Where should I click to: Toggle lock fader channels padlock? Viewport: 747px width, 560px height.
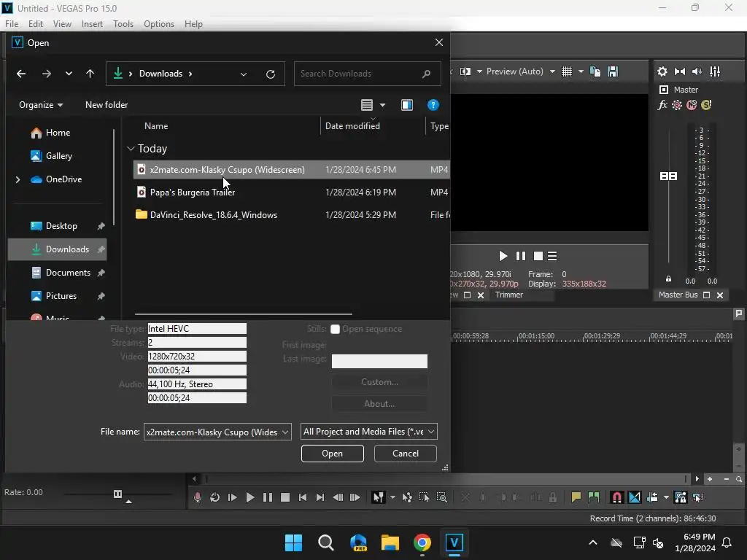[x=668, y=279]
